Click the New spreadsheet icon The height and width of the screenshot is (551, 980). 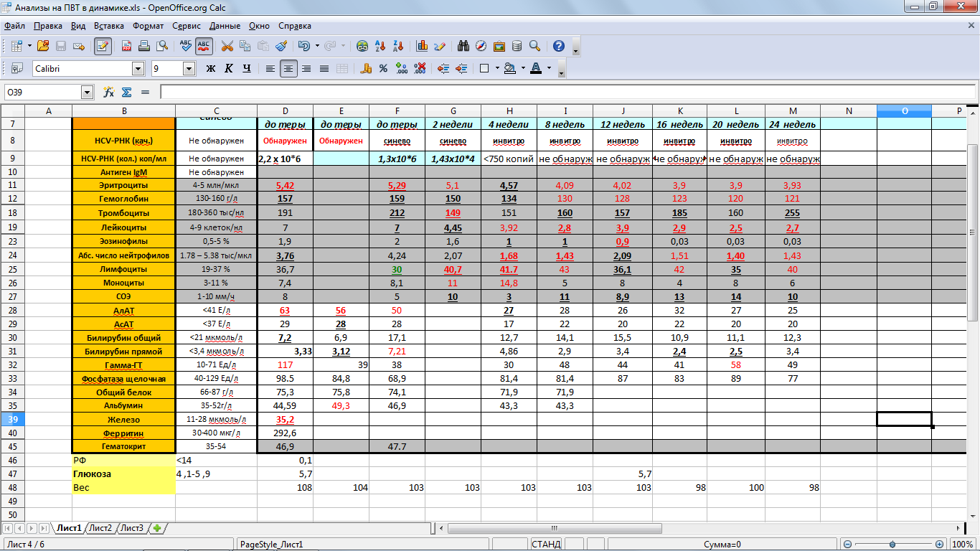pyautogui.click(x=17, y=46)
